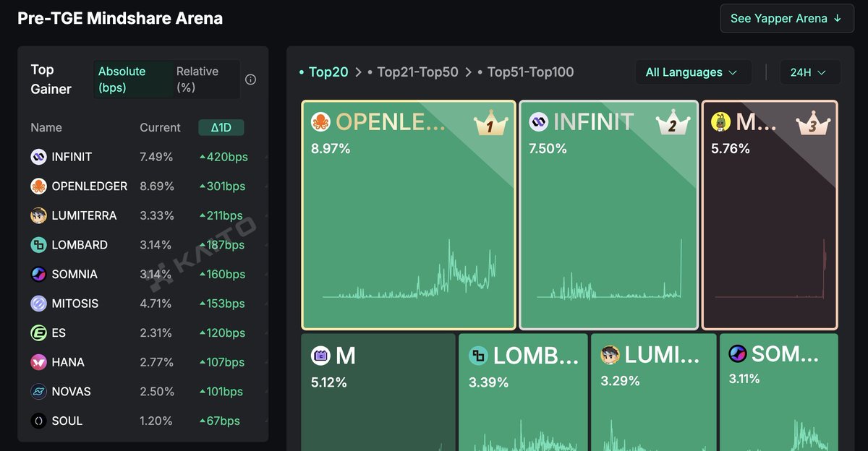The image size is (868, 451).
Task: Open the OPENLEDGER 8.97% treemap tile chart
Action: pos(409,215)
